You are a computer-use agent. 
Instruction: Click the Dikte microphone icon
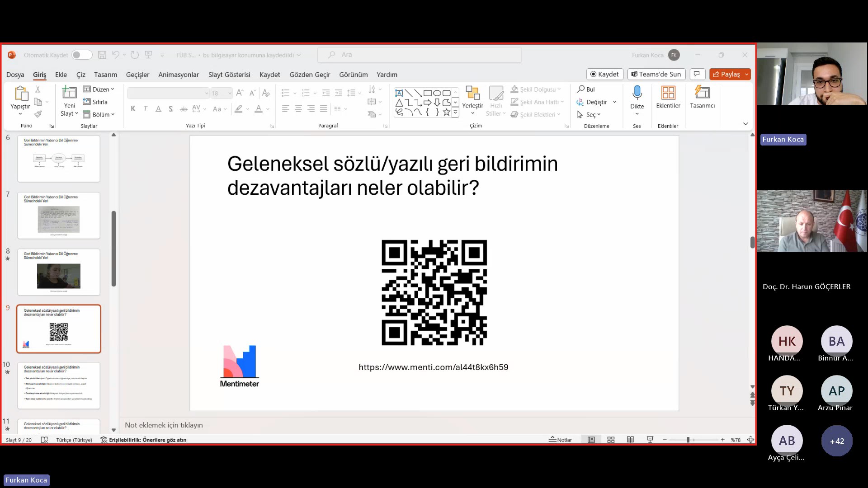pos(637,93)
